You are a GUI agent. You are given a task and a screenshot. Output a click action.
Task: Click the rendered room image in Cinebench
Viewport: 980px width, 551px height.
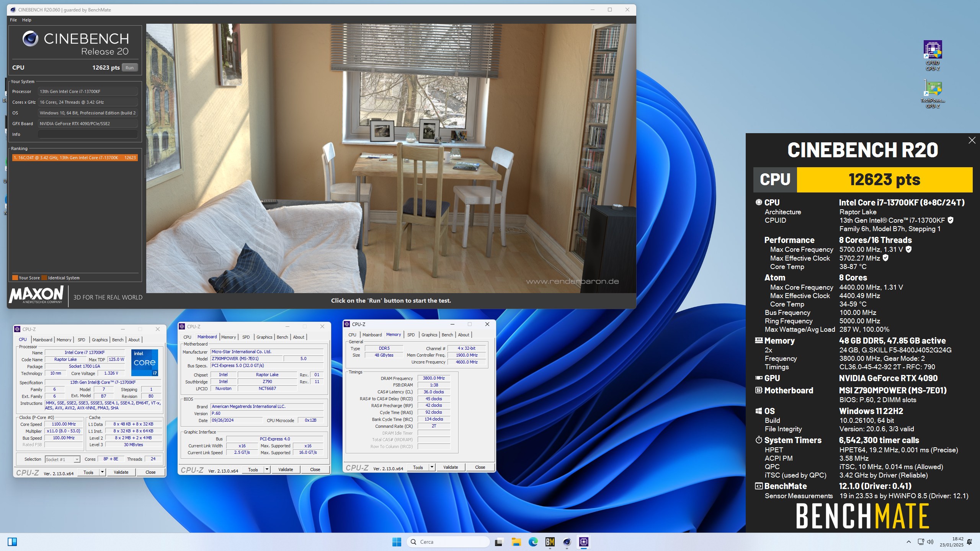click(x=391, y=158)
